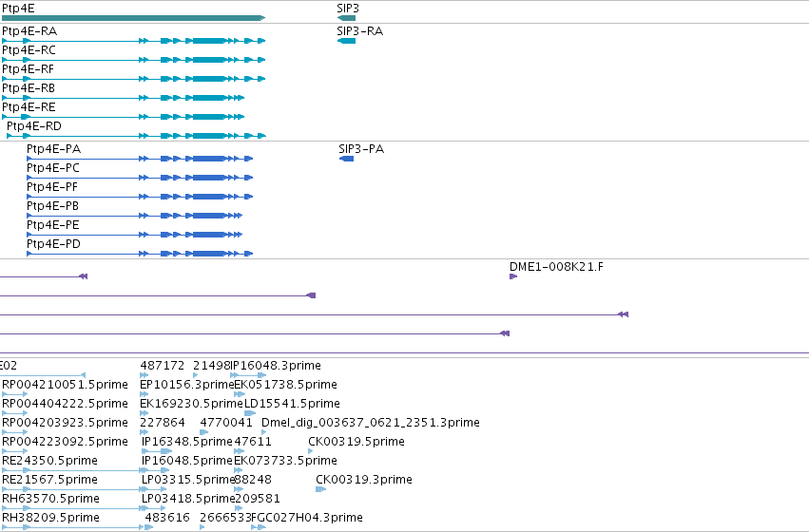Click the LP03418.5prime label
This screenshot has width=809, height=532.
[188, 499]
